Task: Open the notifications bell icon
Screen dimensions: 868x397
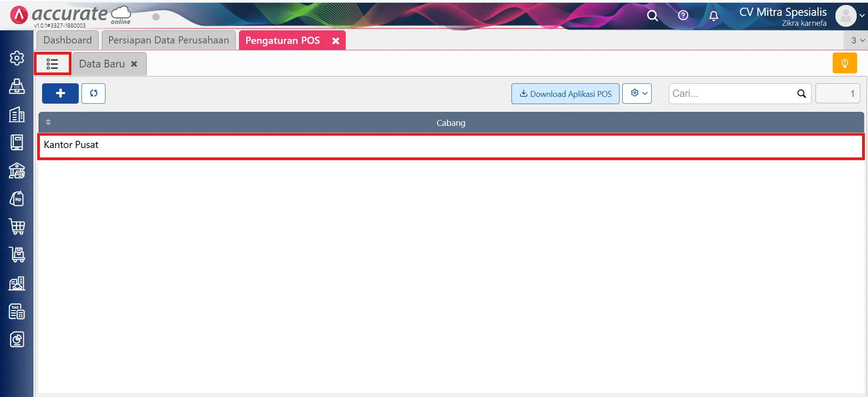Action: point(713,16)
